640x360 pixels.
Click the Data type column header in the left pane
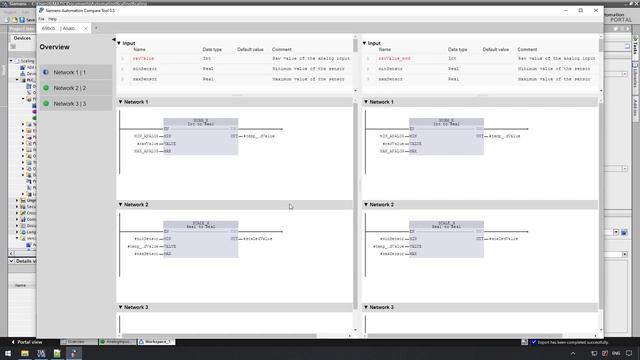tap(212, 49)
